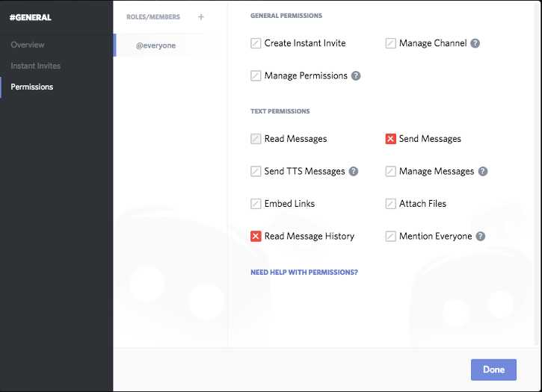Switch to Instant Invites tab

coord(36,66)
